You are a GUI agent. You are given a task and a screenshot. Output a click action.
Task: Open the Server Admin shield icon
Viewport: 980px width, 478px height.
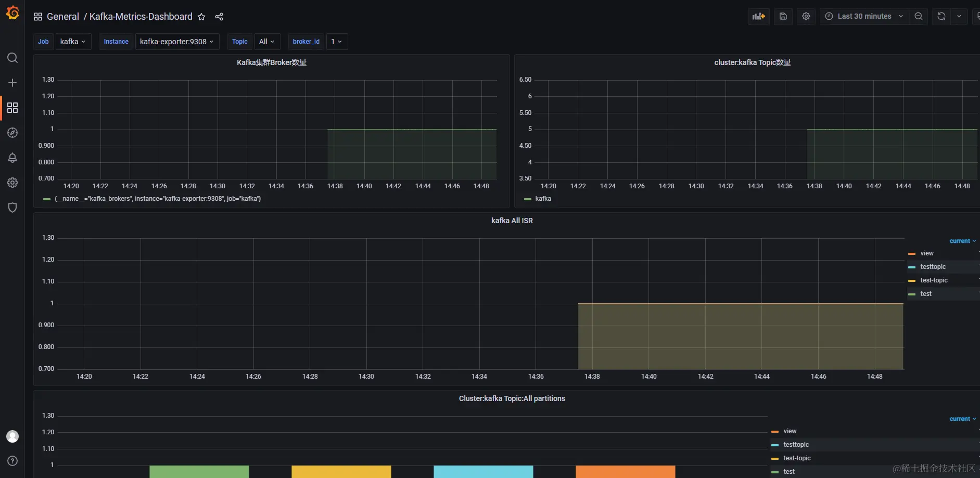point(12,208)
